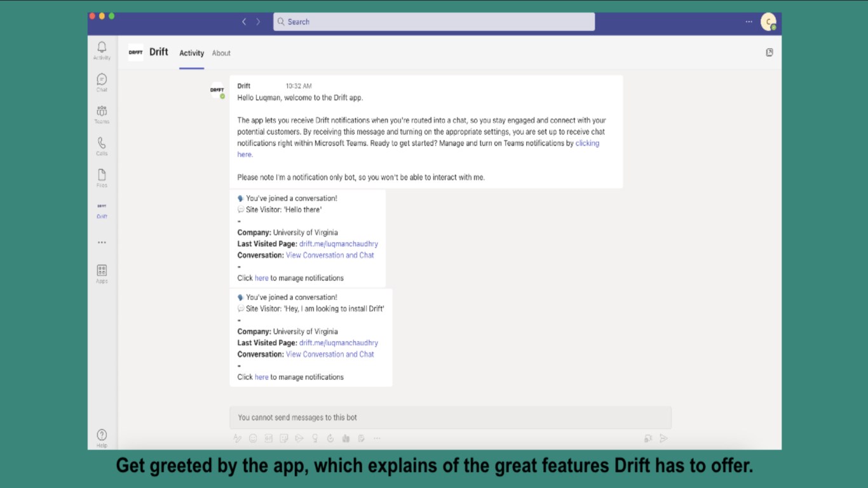Open Settings and more ellipsis in title bar
The image size is (868, 488).
(749, 22)
